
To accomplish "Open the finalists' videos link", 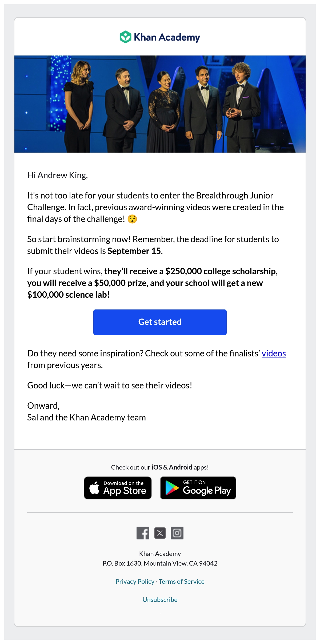I will point(274,353).
